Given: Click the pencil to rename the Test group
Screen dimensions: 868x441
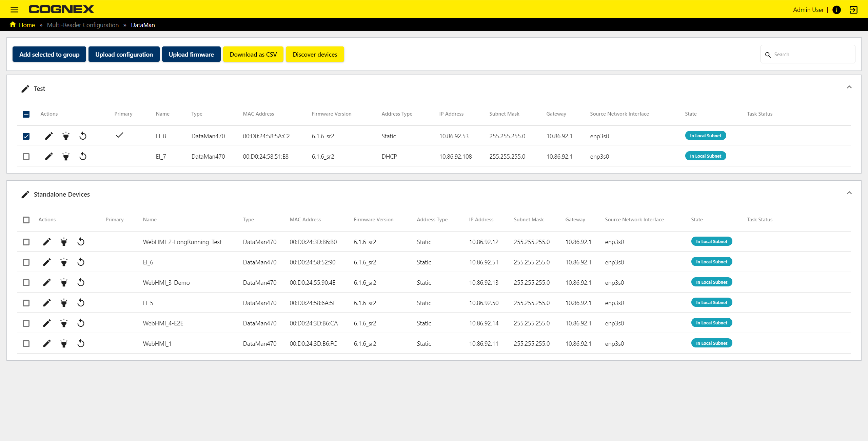Looking at the screenshot, I should click(25, 88).
